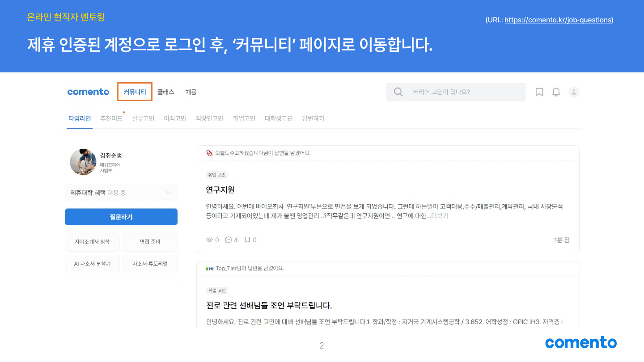Click comment count icon on 연구지원 post

229,240
